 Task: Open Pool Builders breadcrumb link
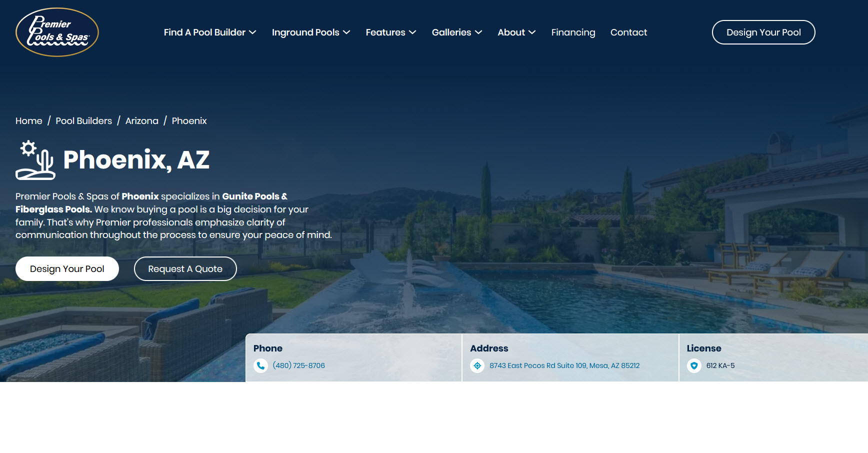pyautogui.click(x=84, y=121)
